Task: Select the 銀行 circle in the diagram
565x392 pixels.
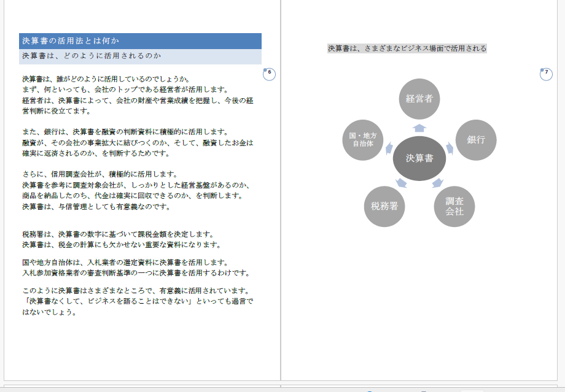Action: (476, 140)
